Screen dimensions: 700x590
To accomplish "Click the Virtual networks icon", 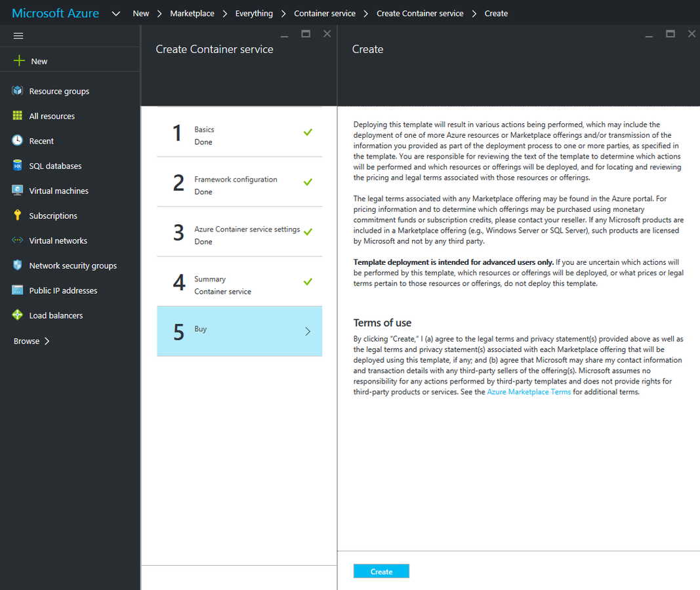I will [18, 240].
